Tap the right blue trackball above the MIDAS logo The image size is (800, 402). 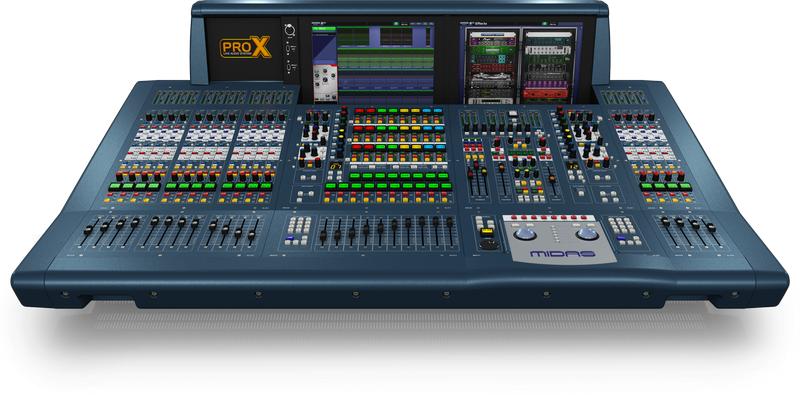[588, 234]
